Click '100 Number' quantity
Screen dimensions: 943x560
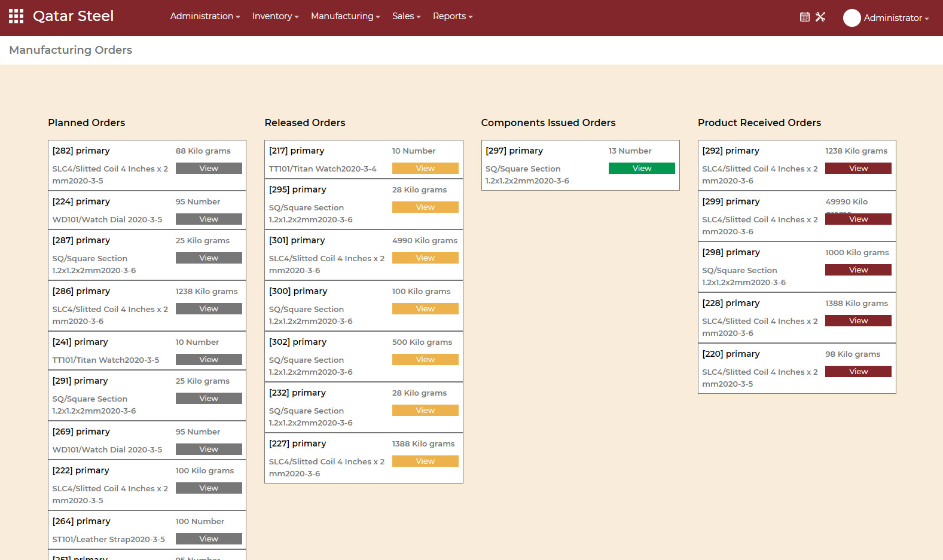(x=200, y=521)
